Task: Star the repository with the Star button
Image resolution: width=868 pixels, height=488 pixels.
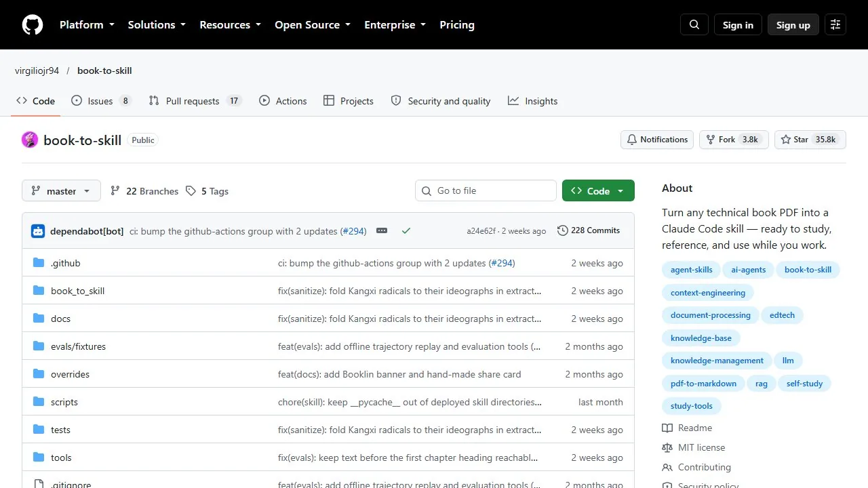Action: (x=810, y=140)
